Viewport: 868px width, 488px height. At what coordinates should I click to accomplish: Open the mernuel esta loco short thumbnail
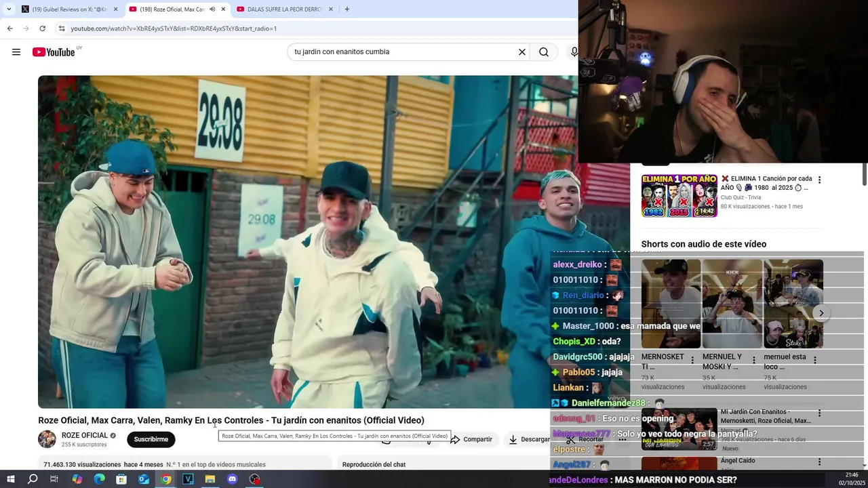pos(793,304)
